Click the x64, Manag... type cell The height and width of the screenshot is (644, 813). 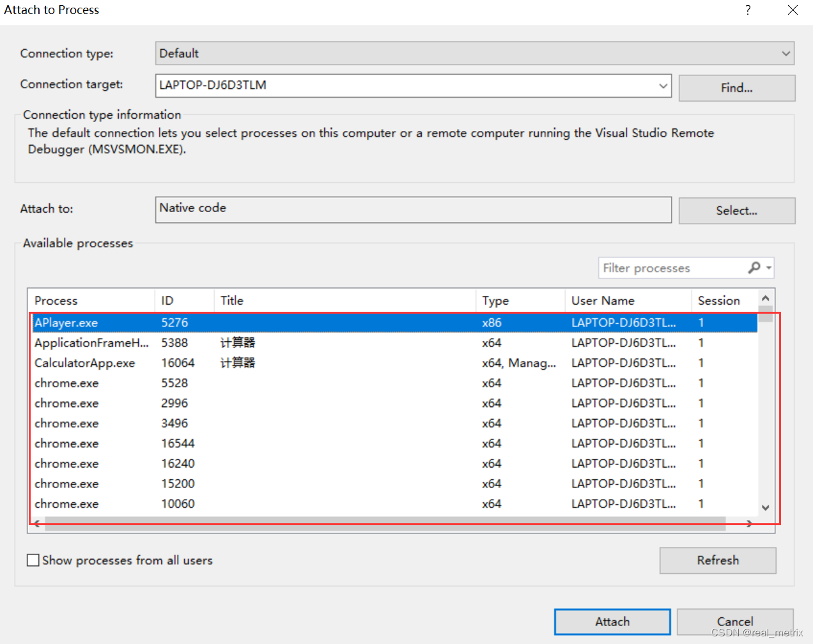(519, 363)
